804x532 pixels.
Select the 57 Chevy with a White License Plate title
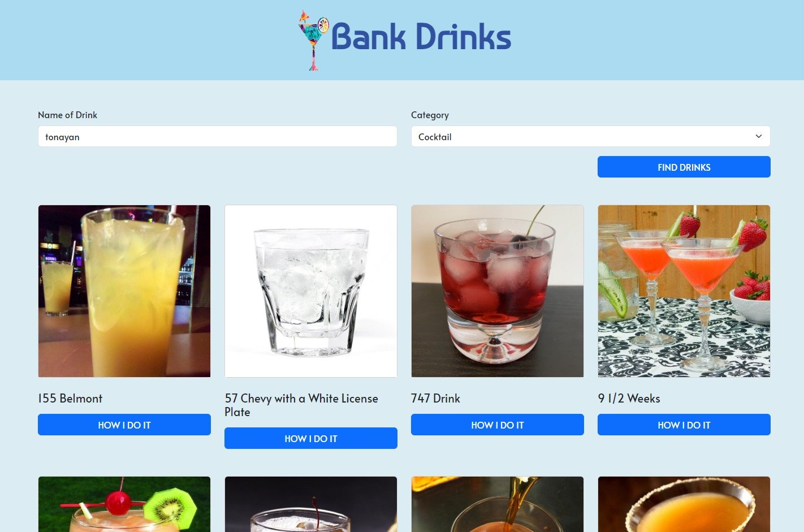click(x=301, y=405)
